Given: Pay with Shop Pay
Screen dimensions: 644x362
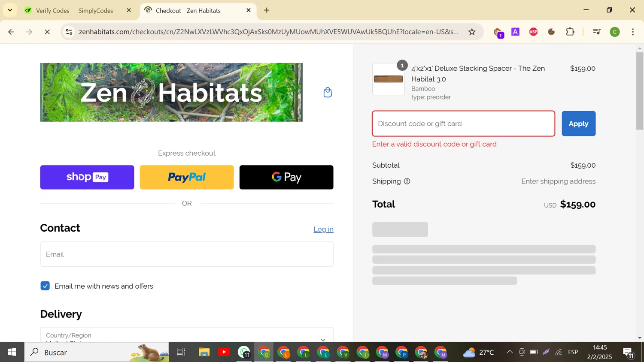Looking at the screenshot, I should coord(87,177).
